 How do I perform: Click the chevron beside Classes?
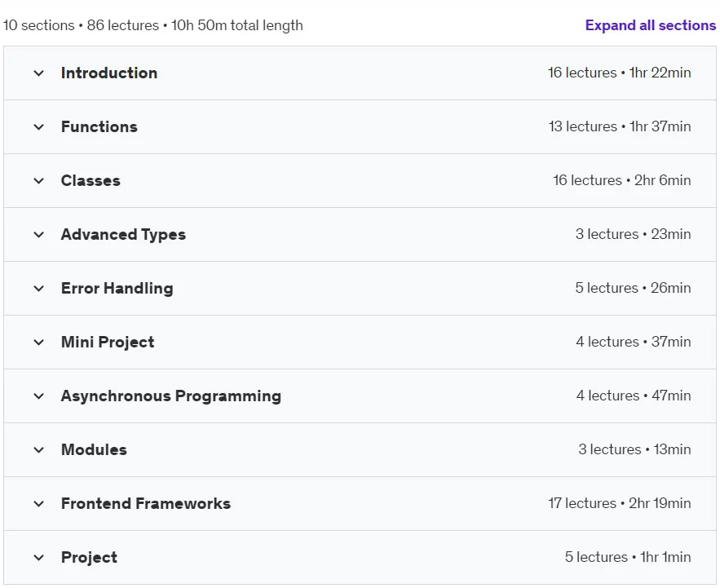tap(39, 180)
